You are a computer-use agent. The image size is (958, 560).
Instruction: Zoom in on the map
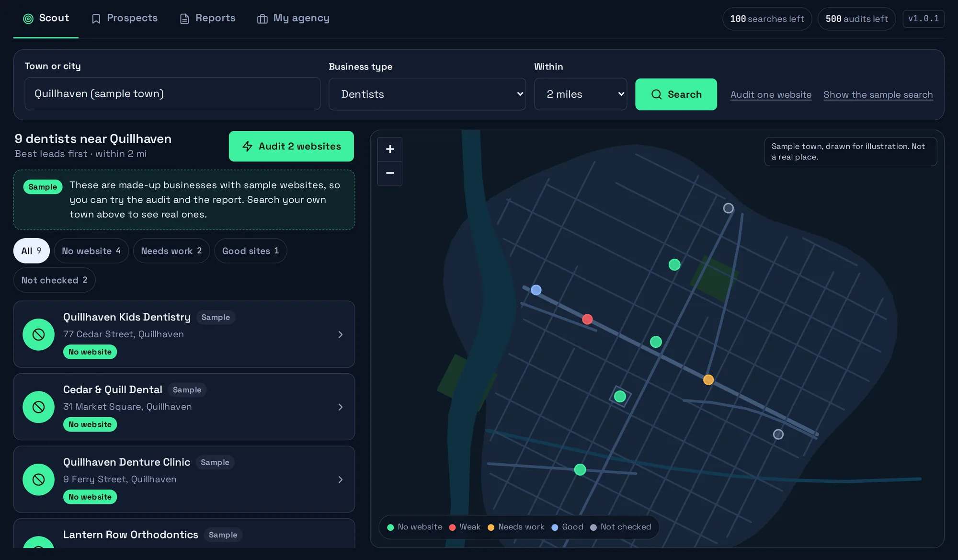pos(390,149)
